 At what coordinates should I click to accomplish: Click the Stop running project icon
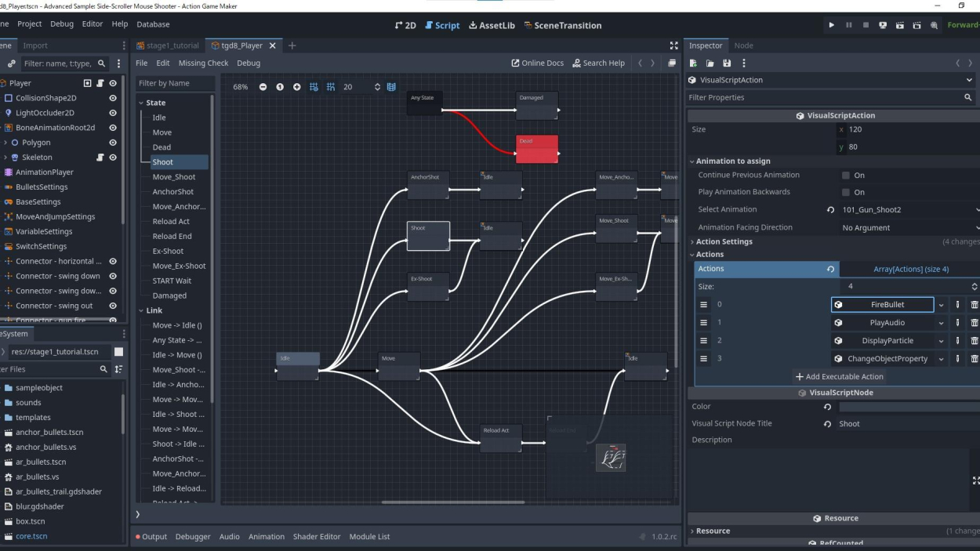point(866,25)
